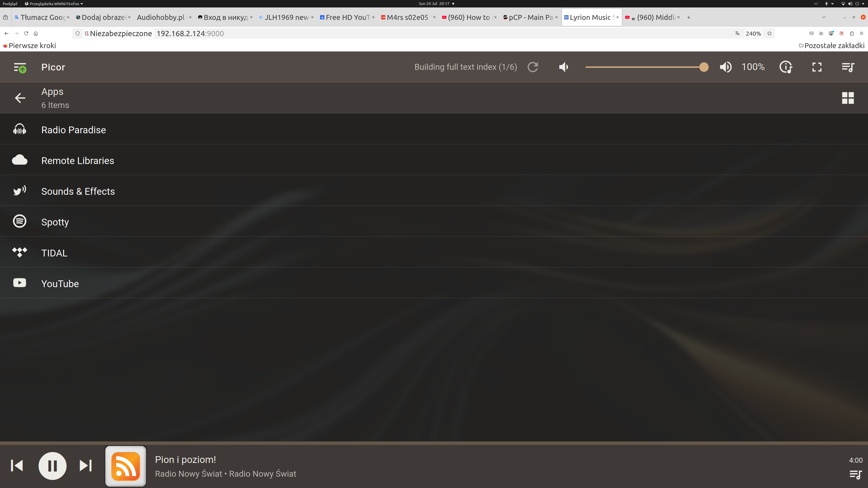
Task: Open the Firefox hamburger menu
Action: pos(862,33)
